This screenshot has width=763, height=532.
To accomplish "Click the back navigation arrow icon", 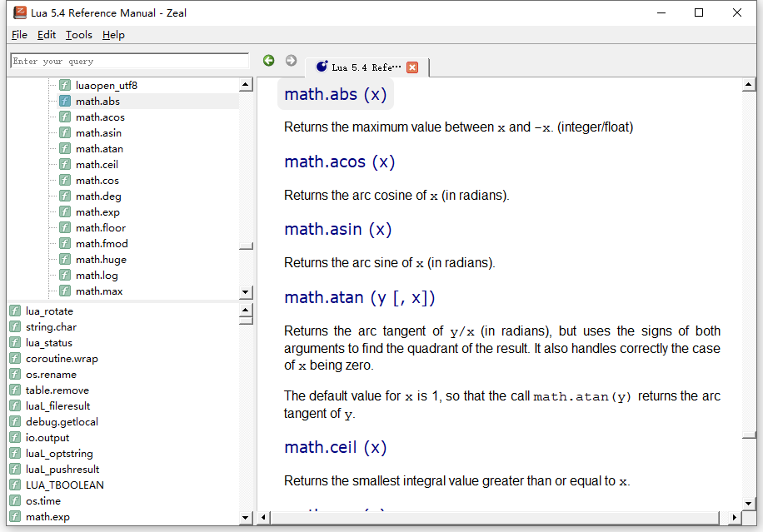I will [x=268, y=60].
